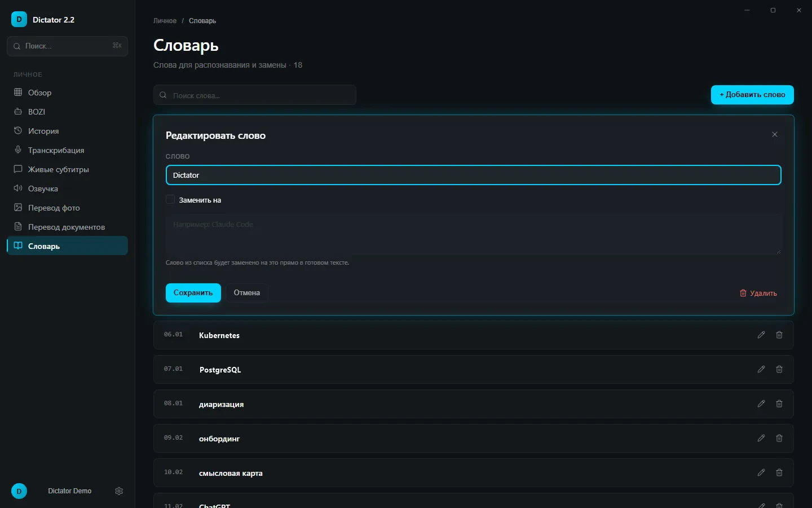Click the sidebar Поиск... search box

(x=67, y=46)
